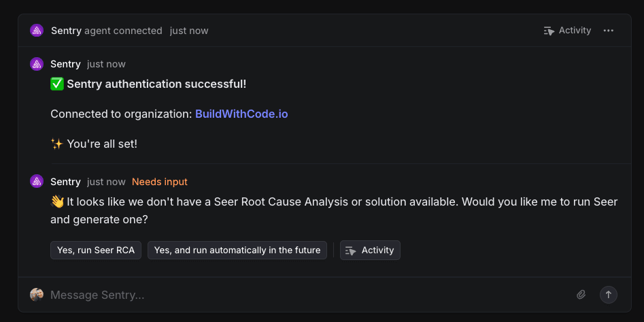Image resolution: width=644 pixels, height=322 pixels.
Task: Open the three-dot more options menu
Action: coord(608,31)
